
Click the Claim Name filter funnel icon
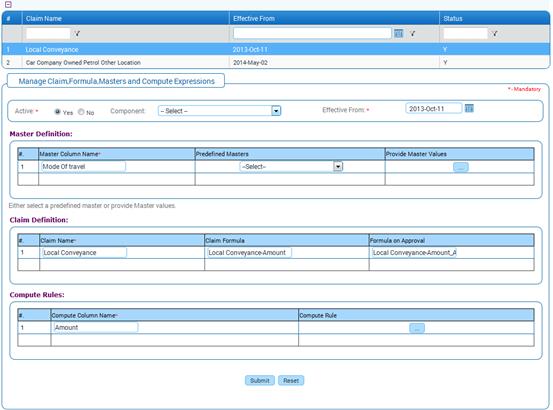click(x=77, y=33)
